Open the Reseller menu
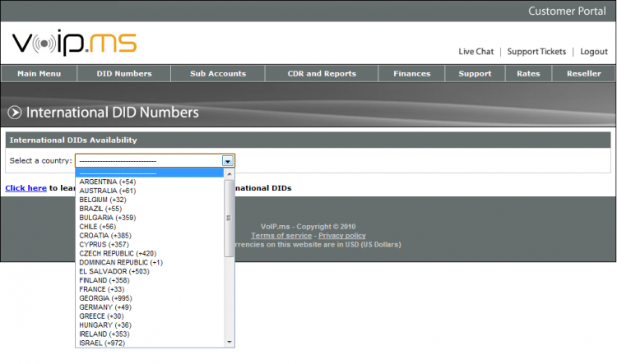Image resolution: width=617 pixels, height=364 pixels. [583, 73]
